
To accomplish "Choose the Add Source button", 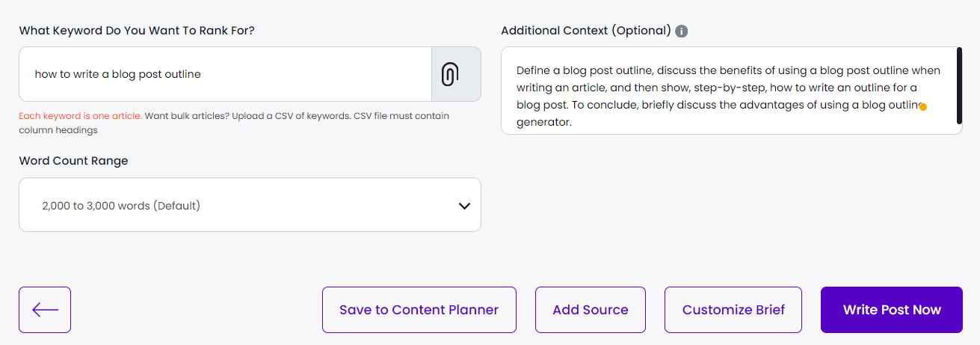I will pyautogui.click(x=590, y=310).
